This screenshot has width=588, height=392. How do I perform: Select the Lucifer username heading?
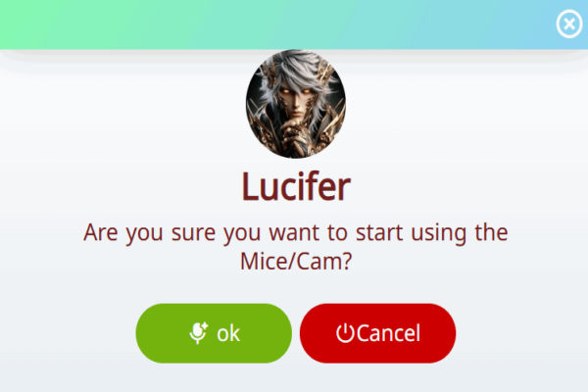296,186
